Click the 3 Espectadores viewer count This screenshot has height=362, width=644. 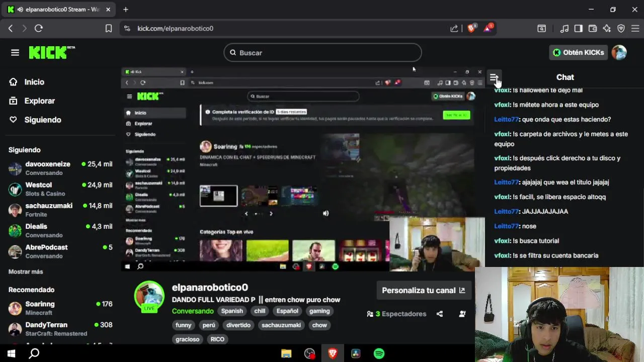coord(396,314)
